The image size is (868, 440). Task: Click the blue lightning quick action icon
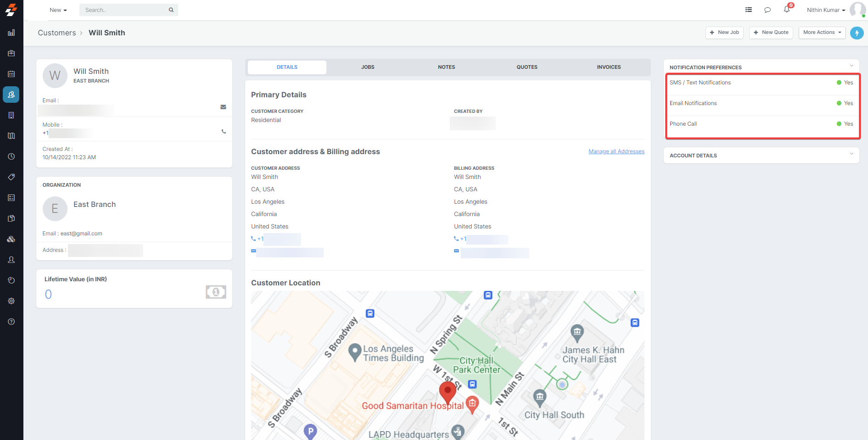857,33
